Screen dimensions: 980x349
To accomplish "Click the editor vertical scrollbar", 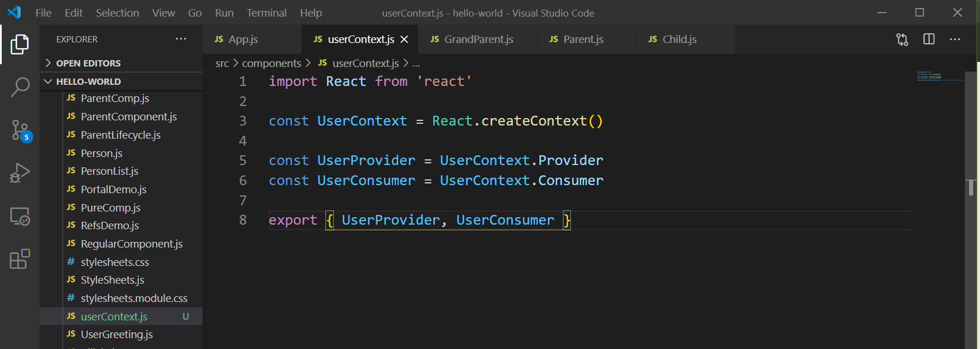I will coord(971,210).
